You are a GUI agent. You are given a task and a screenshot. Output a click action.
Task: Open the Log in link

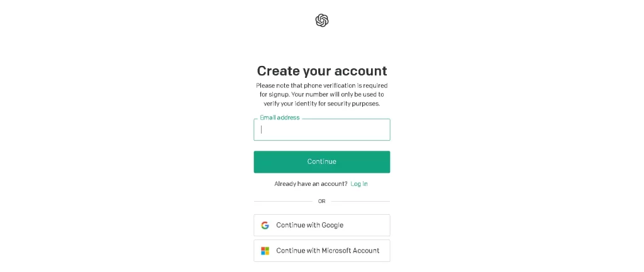[359, 184]
